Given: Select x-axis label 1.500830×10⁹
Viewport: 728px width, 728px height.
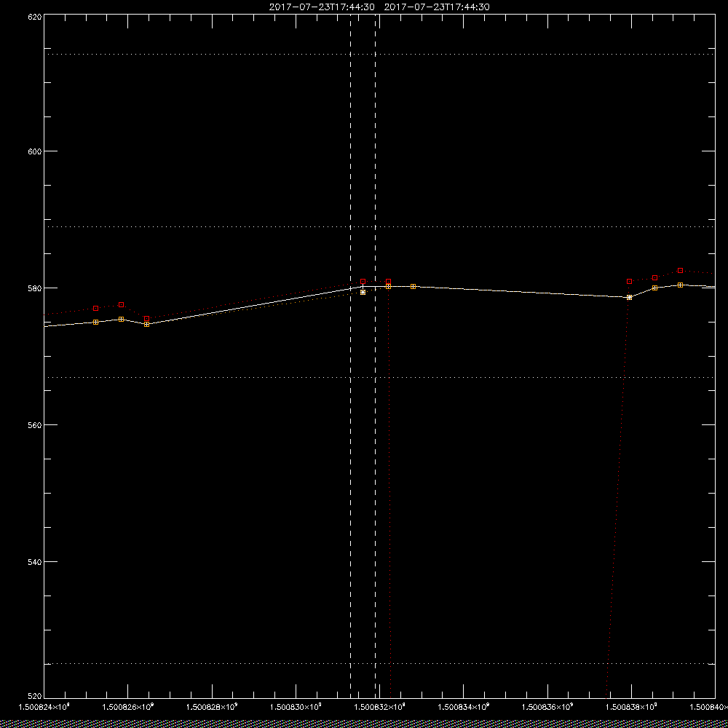Looking at the screenshot, I should [296, 706].
